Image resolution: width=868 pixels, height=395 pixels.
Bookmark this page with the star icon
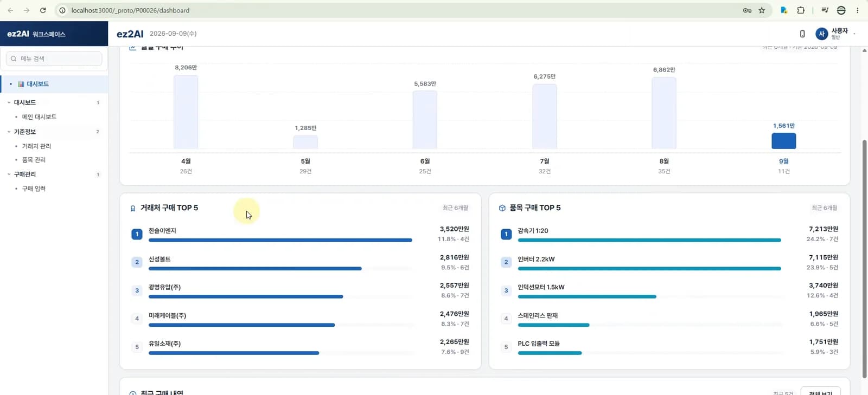762,10
